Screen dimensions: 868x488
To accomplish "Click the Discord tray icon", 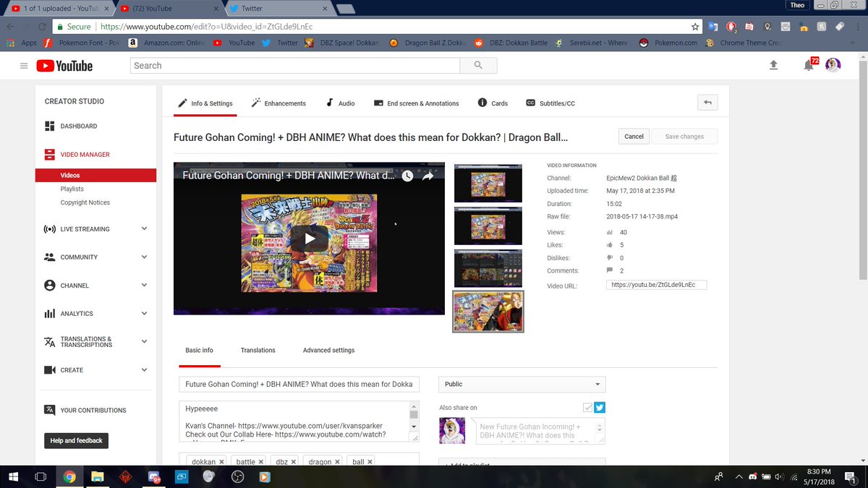I will pyautogui.click(x=752, y=477).
